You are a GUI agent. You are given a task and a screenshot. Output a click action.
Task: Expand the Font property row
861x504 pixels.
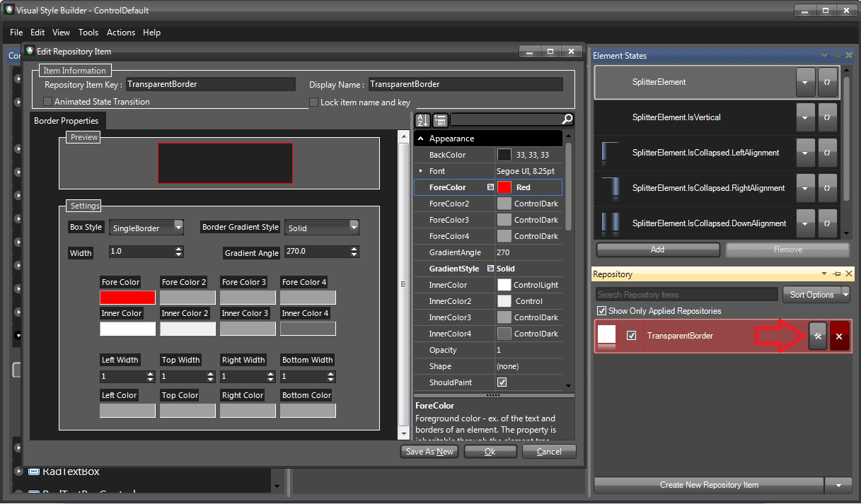pos(420,171)
